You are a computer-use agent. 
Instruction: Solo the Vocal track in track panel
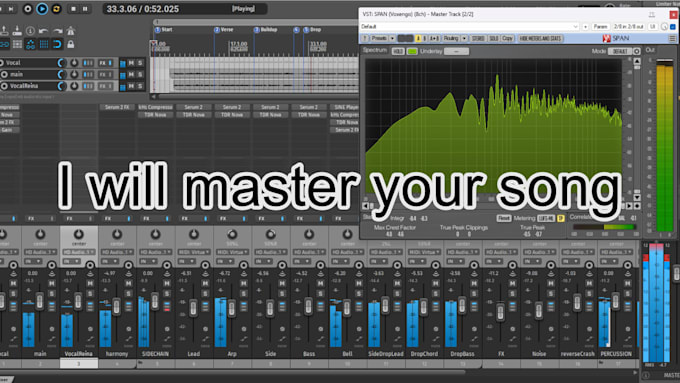tap(140, 63)
